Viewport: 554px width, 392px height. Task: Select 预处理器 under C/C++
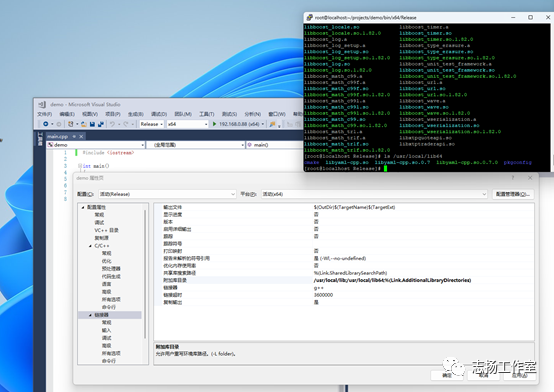pyautogui.click(x=111, y=269)
